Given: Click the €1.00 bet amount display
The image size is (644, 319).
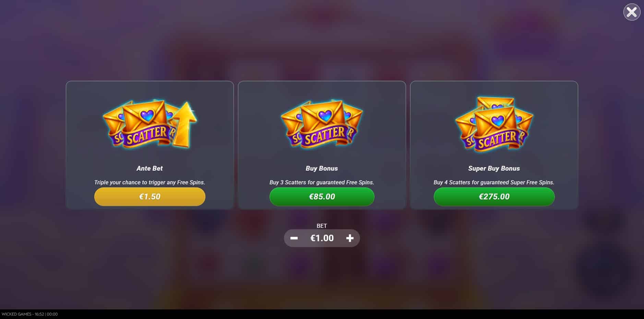Looking at the screenshot, I should (322, 238).
